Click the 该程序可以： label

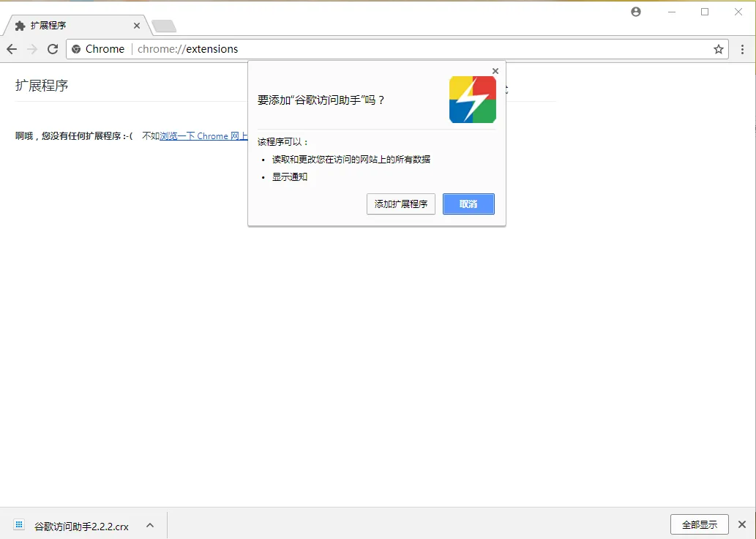pos(283,142)
